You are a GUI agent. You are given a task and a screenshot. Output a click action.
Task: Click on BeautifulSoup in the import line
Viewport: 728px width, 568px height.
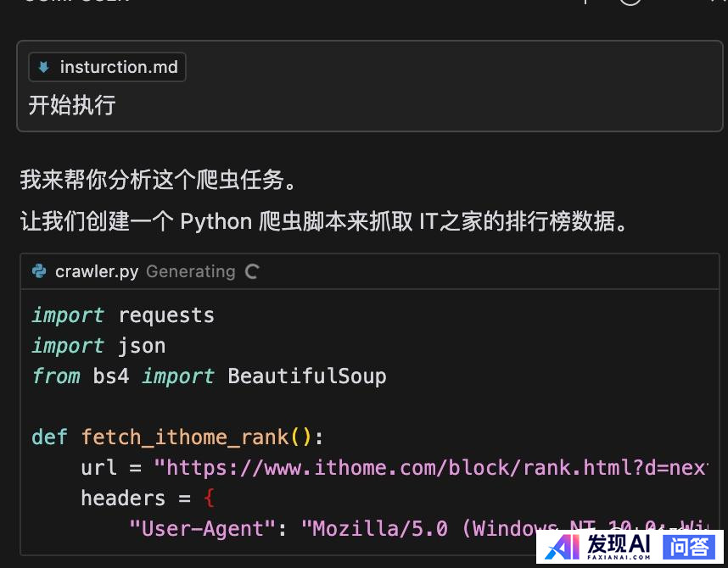[x=306, y=376]
